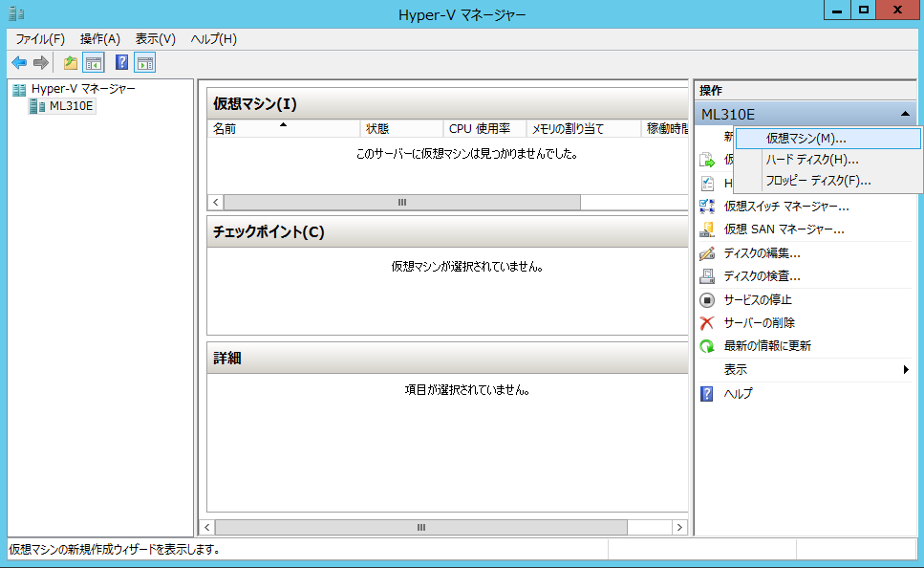Open 仮想 SAN マネージャー action
Image resolution: width=924 pixels, height=568 pixels.
784,229
